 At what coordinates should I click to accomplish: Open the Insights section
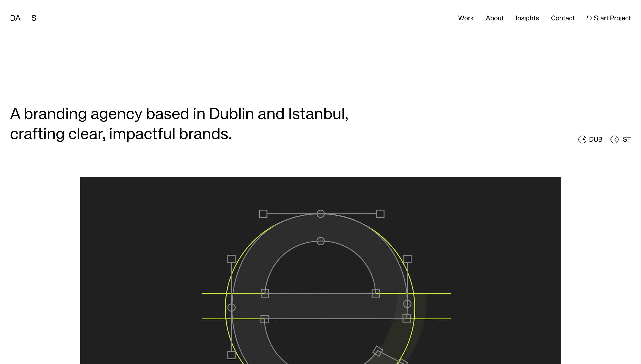527,18
